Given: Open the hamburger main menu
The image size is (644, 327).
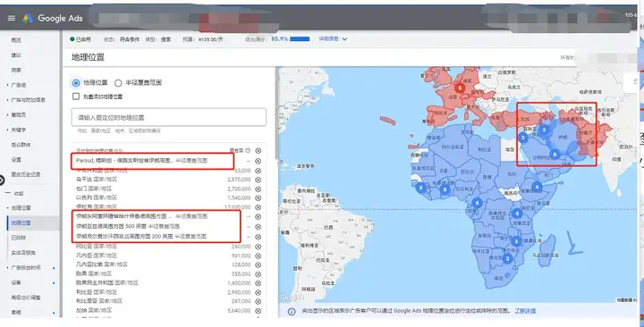Looking at the screenshot, I should tap(12, 18).
